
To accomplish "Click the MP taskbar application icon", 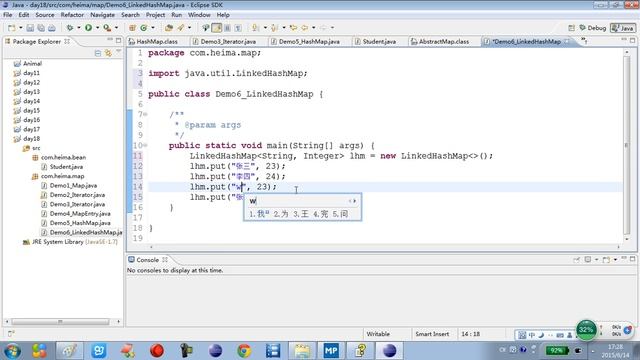I will point(331,351).
